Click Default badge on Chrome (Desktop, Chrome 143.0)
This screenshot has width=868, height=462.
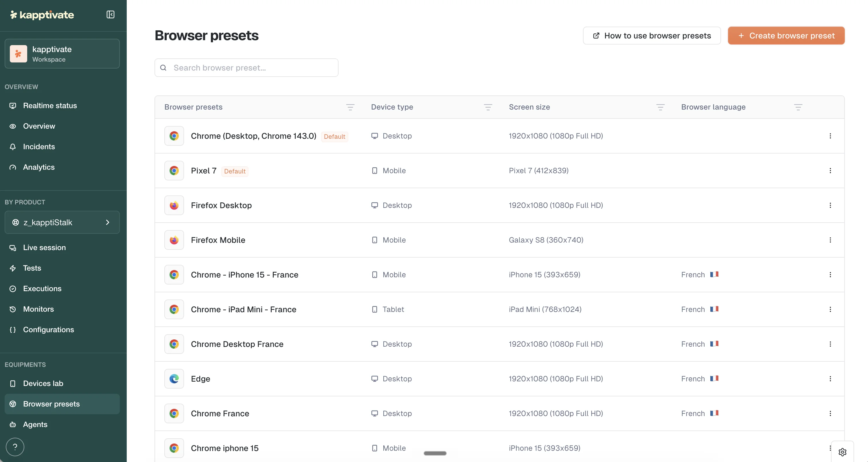(x=334, y=137)
